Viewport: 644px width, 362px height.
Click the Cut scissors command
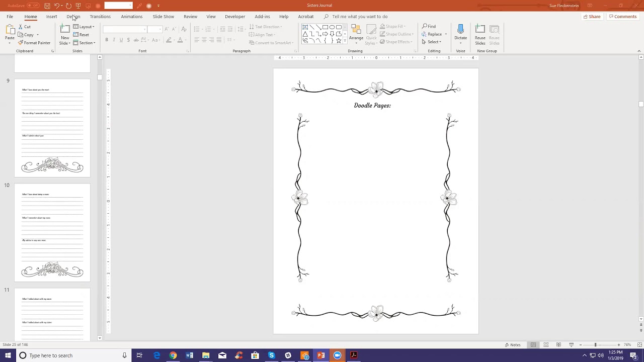coord(25,27)
